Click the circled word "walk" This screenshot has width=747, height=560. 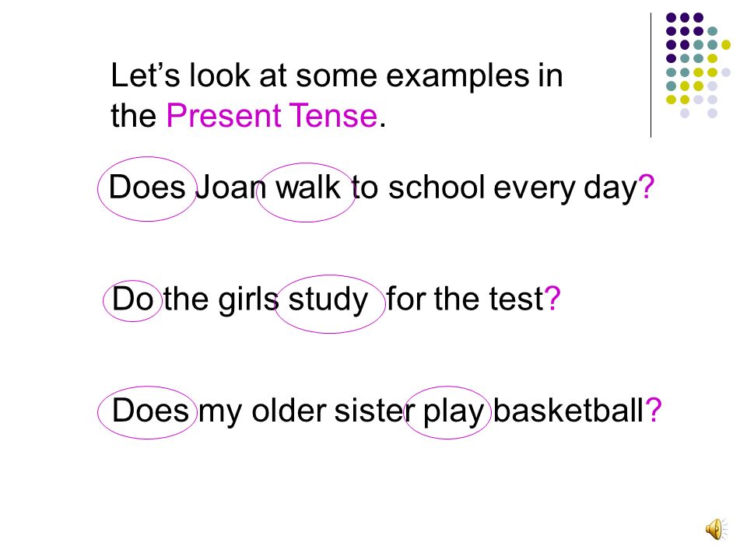308,187
